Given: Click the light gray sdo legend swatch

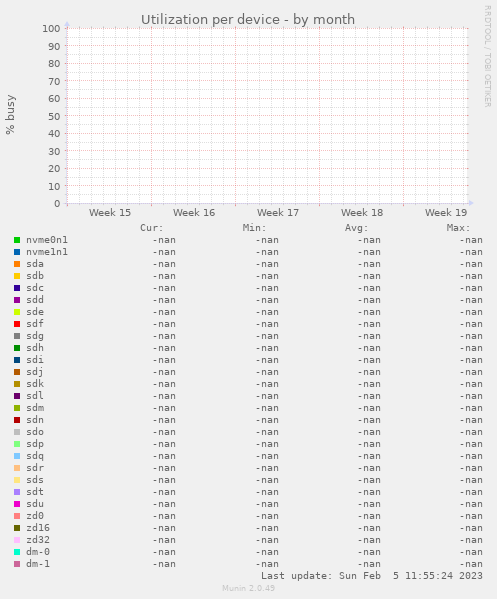Looking at the screenshot, I should tap(17, 432).
